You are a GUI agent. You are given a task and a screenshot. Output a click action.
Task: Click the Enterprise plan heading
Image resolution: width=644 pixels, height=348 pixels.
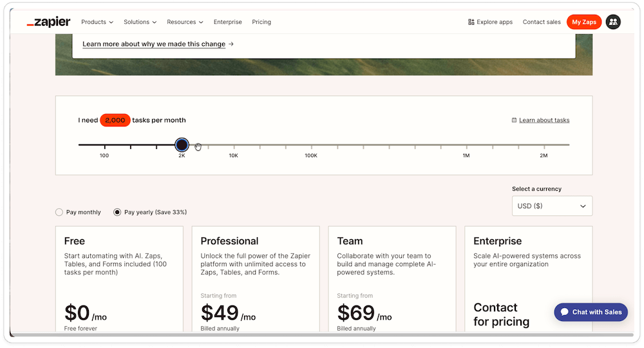pyautogui.click(x=497, y=241)
